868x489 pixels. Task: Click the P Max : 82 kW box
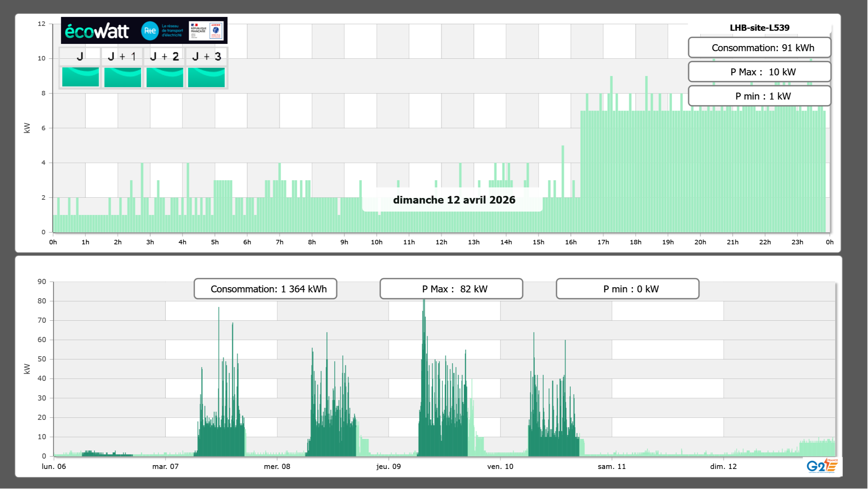tap(451, 289)
